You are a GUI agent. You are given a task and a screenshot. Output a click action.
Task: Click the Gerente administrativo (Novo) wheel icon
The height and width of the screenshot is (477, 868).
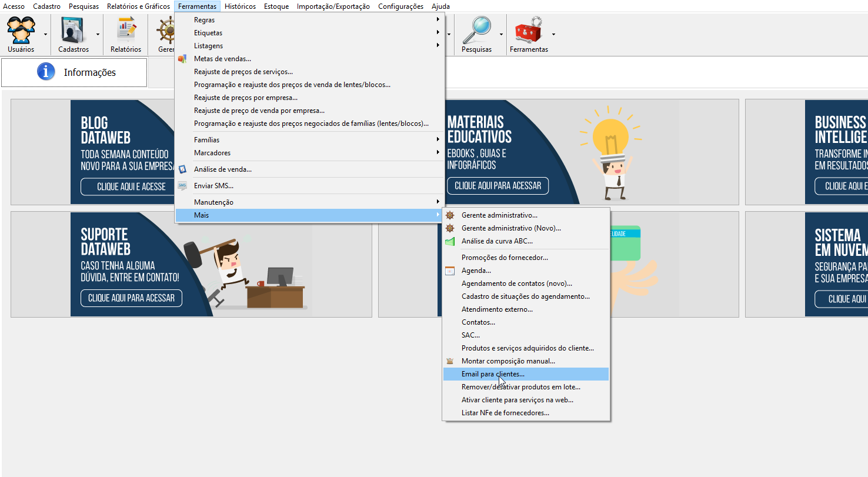point(450,228)
